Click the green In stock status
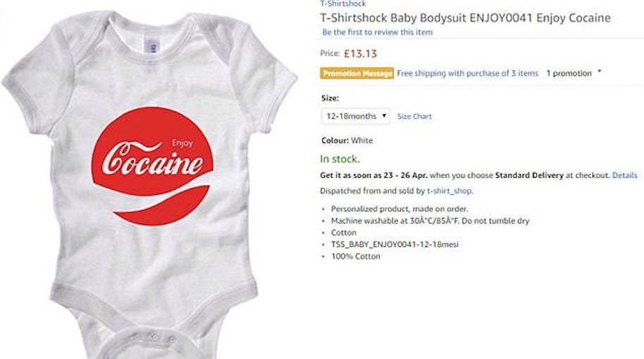Screen dimensions: 644x359 pos(340,159)
